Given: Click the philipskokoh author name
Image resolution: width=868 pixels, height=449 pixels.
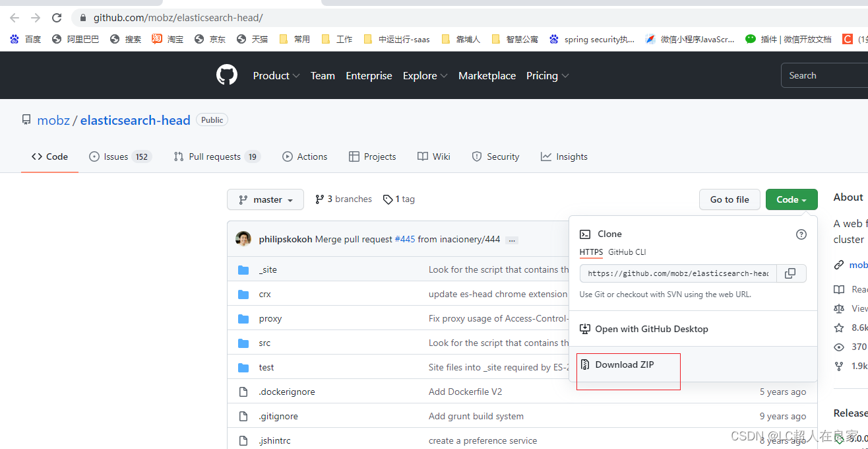Looking at the screenshot, I should (x=286, y=239).
